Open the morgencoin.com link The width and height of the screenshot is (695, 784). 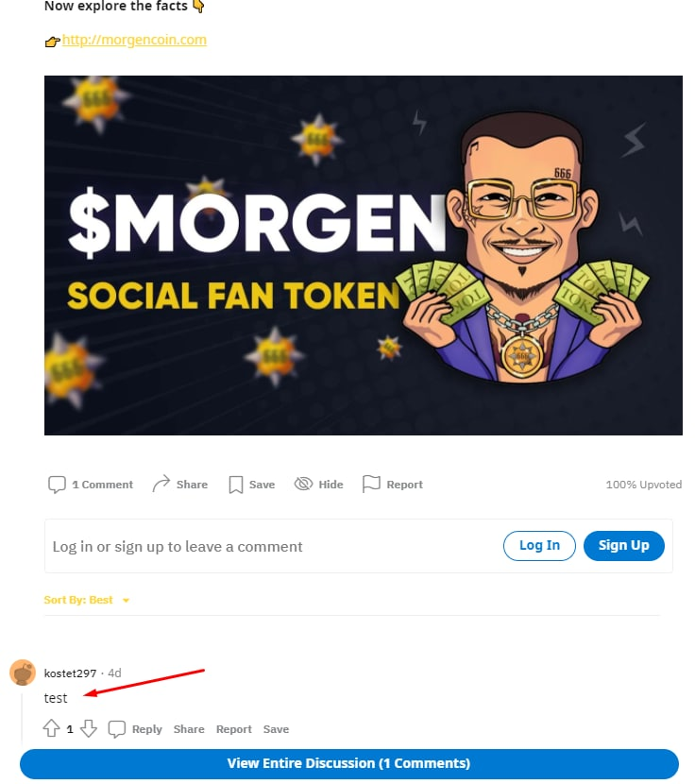click(134, 40)
